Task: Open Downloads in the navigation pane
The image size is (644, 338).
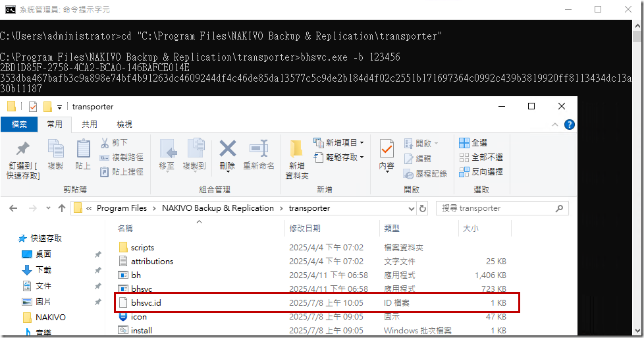Action: [x=37, y=269]
